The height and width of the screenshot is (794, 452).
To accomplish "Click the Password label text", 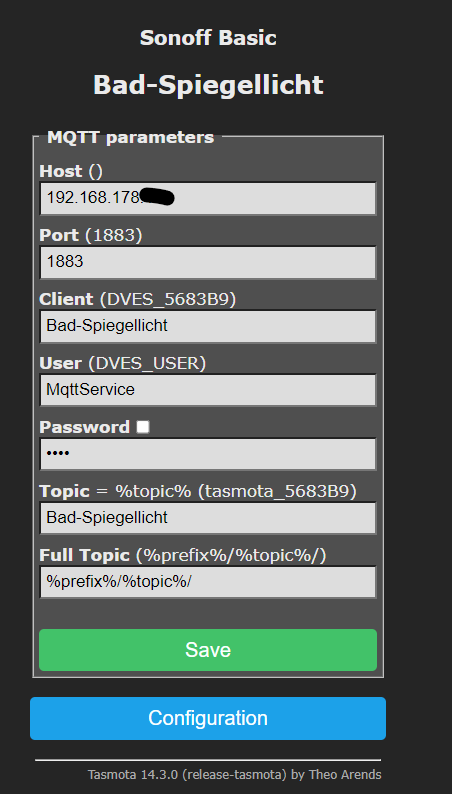I will click(85, 427).
